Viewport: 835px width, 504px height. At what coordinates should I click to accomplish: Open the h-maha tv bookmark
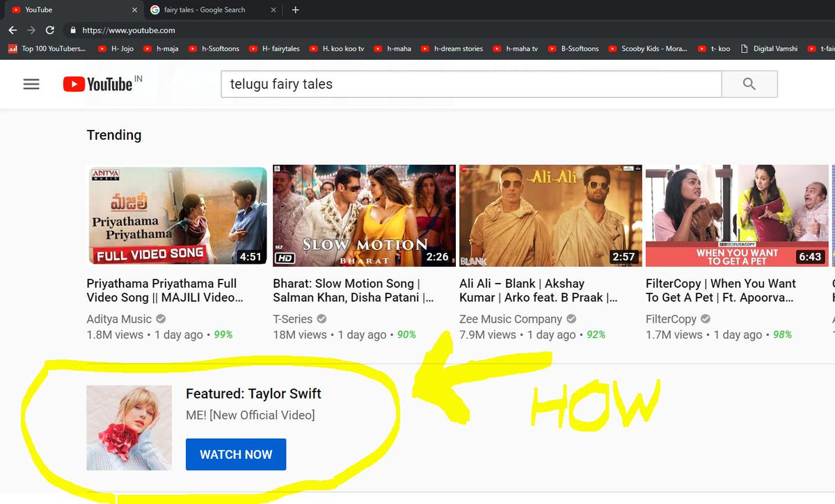516,49
